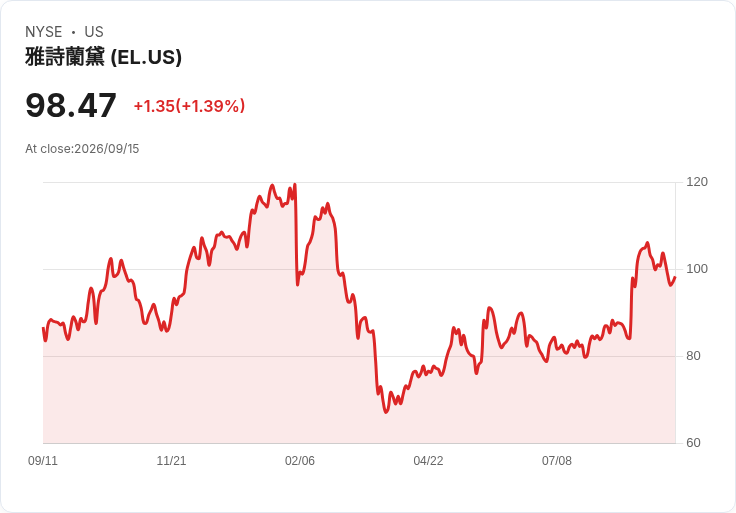Click the stock name 雅詩蘭黛 (EL.US)
736x513 pixels.
(x=103, y=57)
